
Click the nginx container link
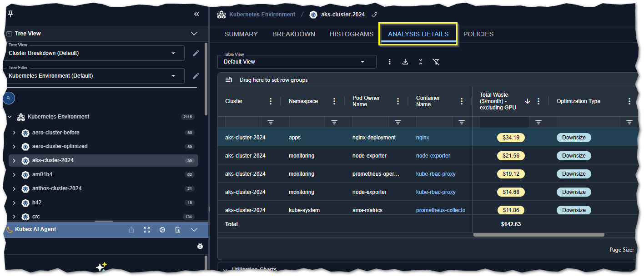[x=423, y=138]
